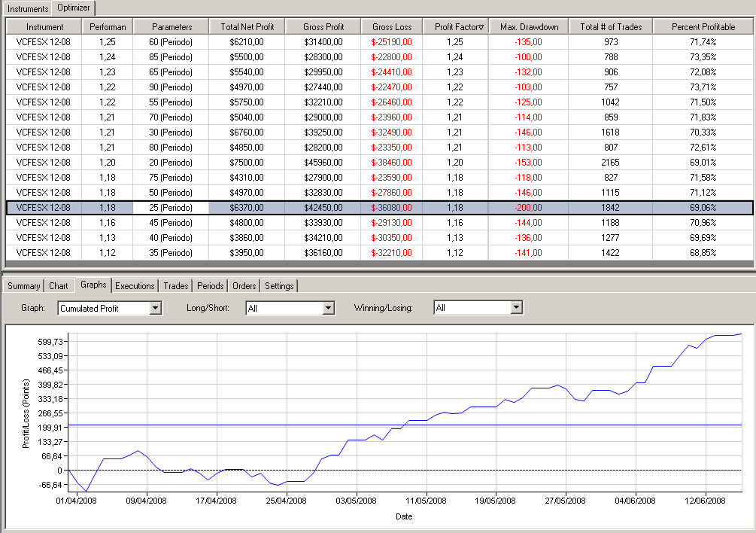
Task: Open the Periods tab
Action: [211, 286]
